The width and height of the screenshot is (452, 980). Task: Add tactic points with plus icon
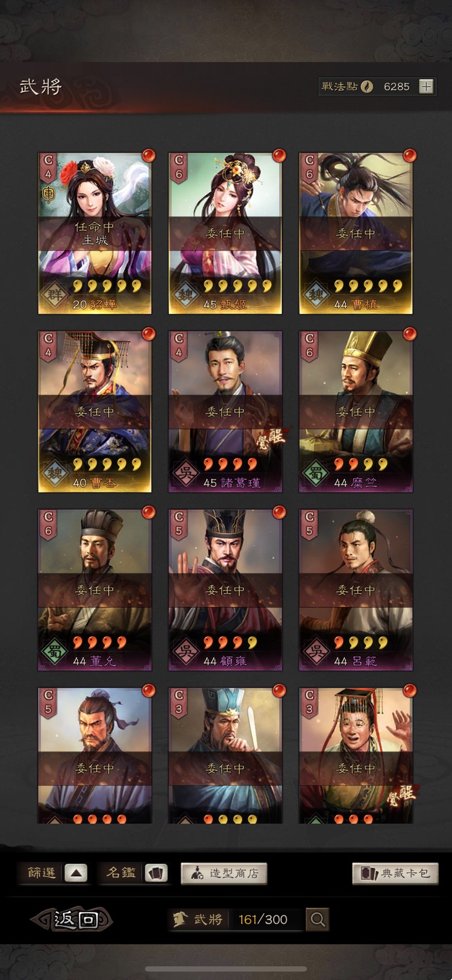(426, 87)
